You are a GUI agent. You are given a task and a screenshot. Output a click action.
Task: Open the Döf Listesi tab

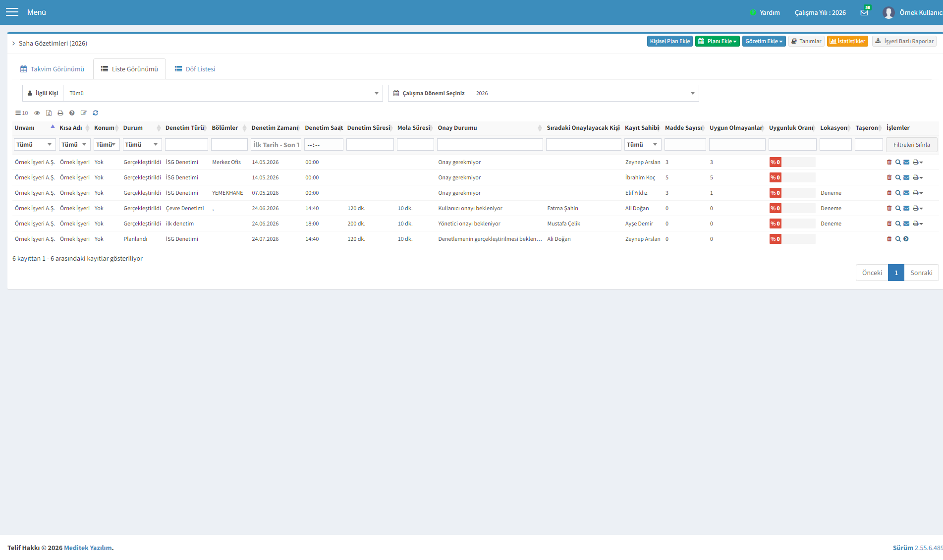(195, 69)
